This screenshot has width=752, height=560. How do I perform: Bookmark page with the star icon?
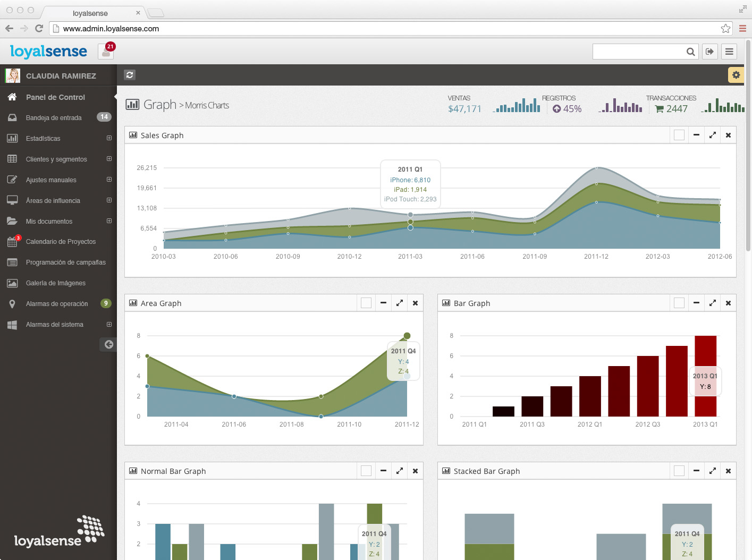point(725,29)
